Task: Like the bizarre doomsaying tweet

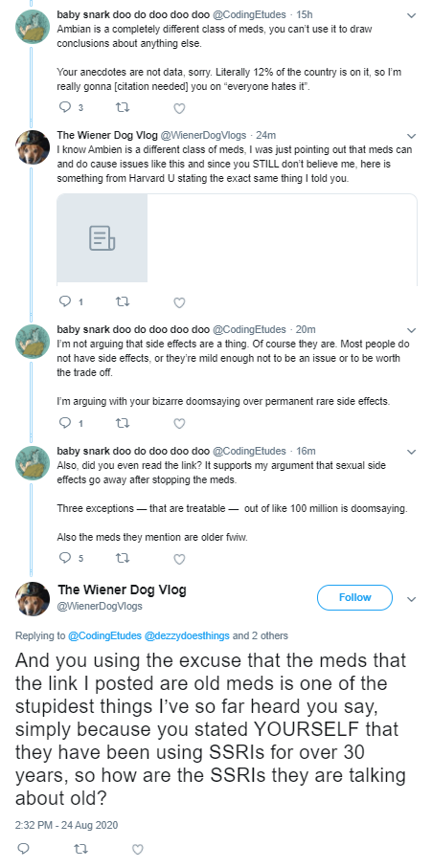Action: click(179, 424)
